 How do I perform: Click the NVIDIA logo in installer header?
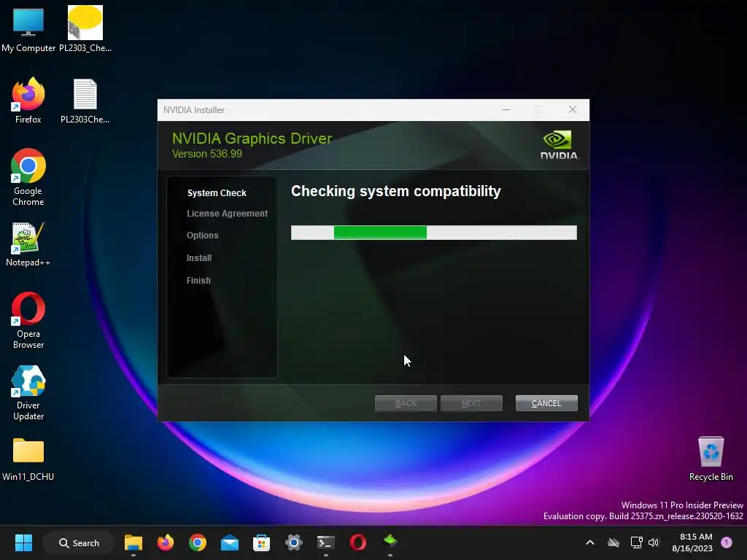[559, 145]
